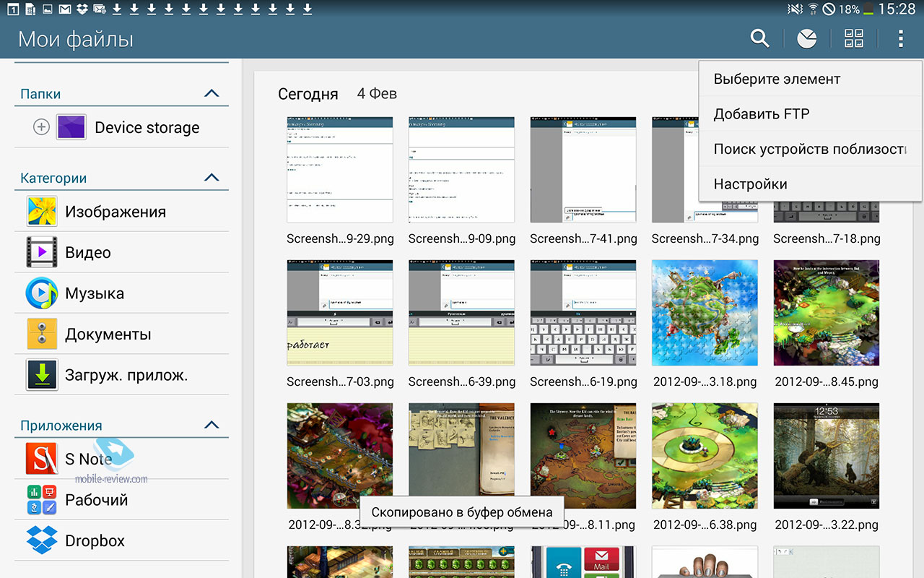Screen dimensions: 924x578
Task: Open the Загруж. прилож. download icon
Action: pos(42,375)
